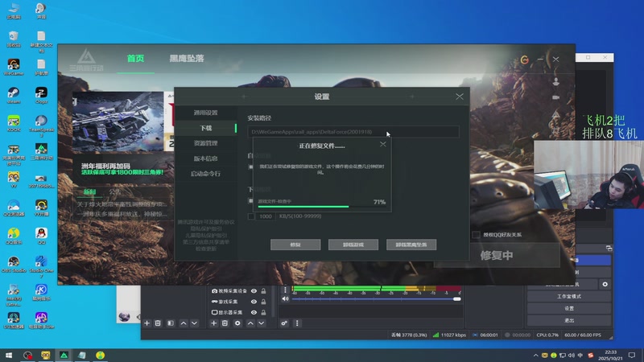This screenshot has height=362, width=644.
Task: Open source properties gear in OBS
Action: (237, 323)
